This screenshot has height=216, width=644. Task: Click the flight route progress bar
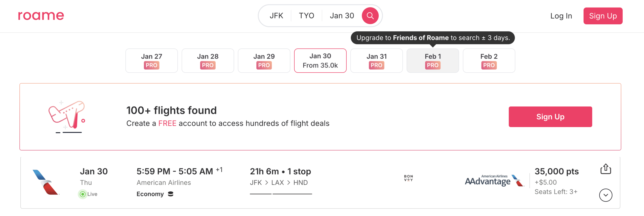(281, 194)
